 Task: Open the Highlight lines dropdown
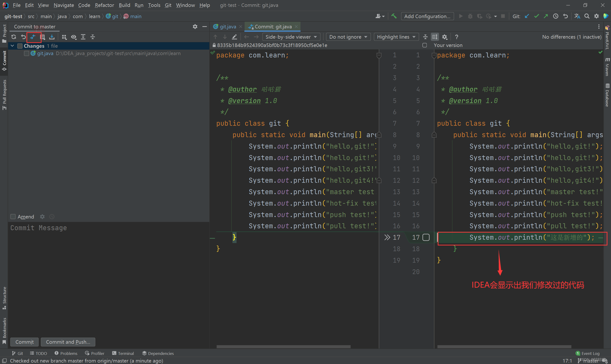[x=396, y=37]
